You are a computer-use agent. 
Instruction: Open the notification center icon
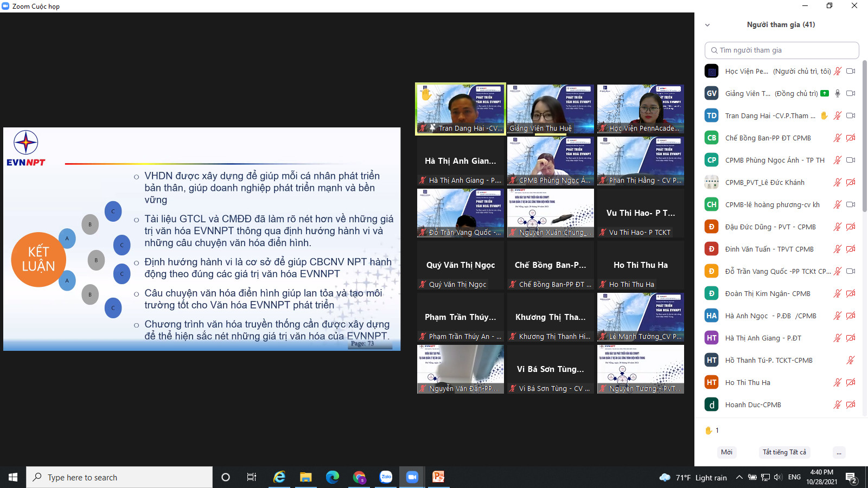click(851, 478)
